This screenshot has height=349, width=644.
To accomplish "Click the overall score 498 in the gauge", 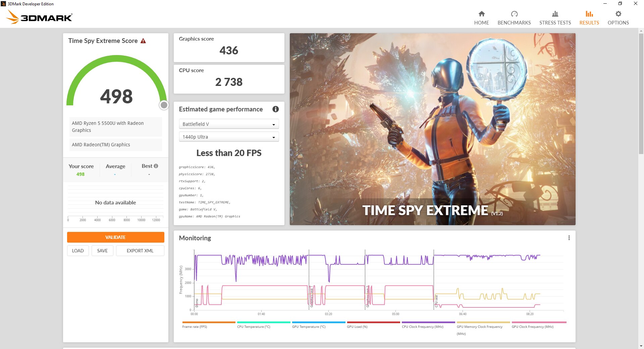I will tap(116, 96).
